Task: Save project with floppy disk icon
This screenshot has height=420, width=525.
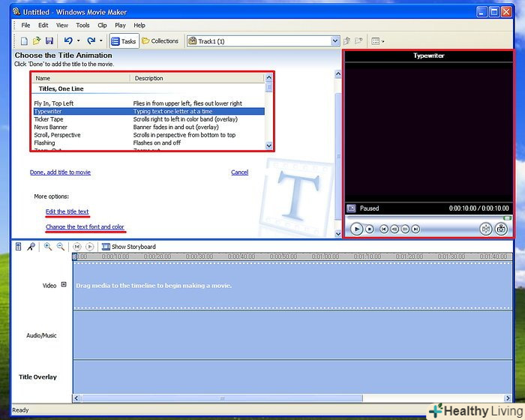Action: [x=49, y=41]
